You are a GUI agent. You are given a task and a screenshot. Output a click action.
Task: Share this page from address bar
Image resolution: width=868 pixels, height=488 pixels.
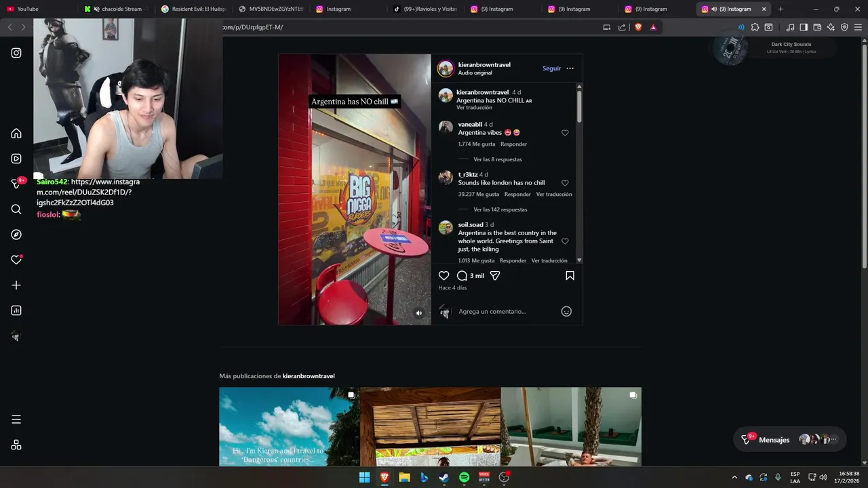[x=622, y=27]
